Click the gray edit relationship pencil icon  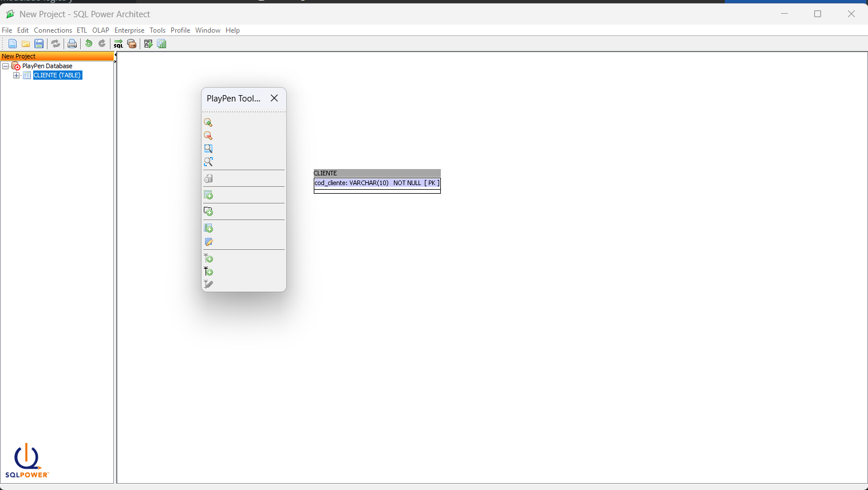tap(208, 284)
